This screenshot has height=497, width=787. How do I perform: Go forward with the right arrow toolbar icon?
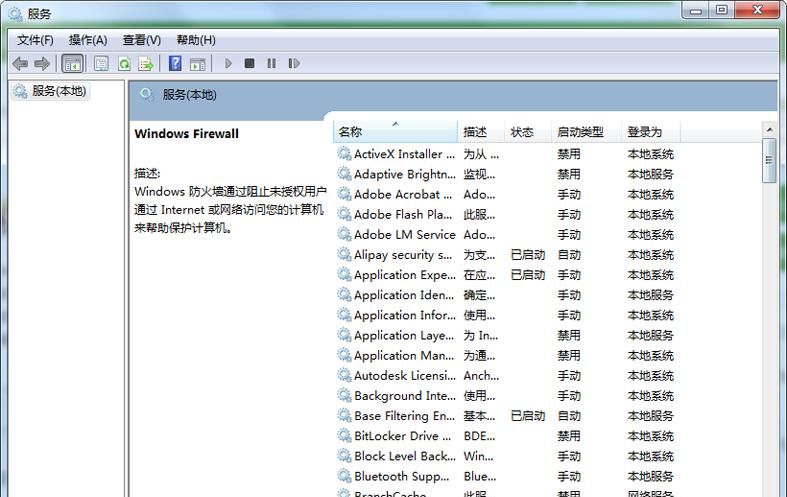click(x=42, y=64)
